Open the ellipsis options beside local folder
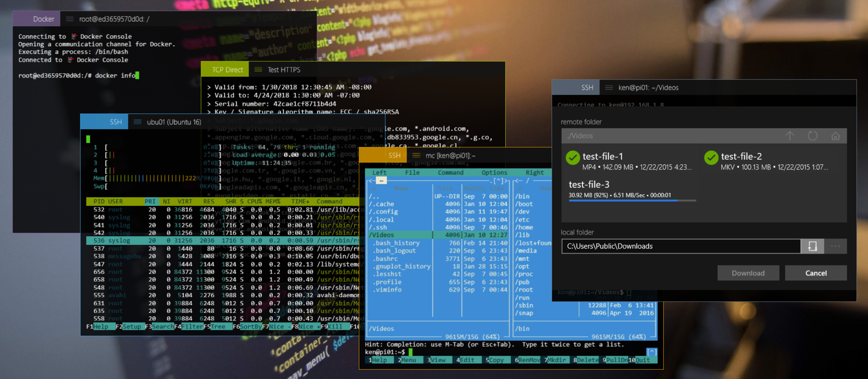Image resolution: width=868 pixels, height=379 pixels. [x=835, y=246]
